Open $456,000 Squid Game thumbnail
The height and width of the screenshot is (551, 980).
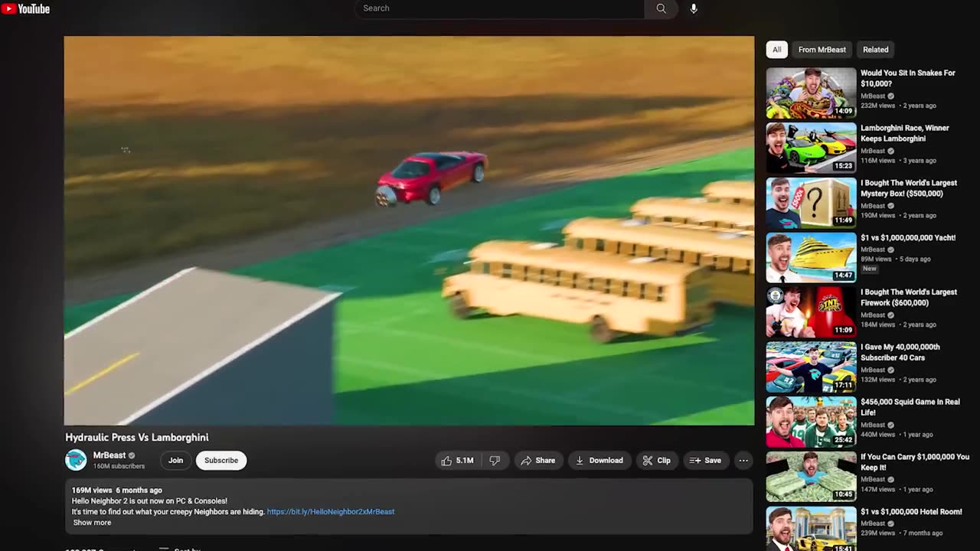coord(812,422)
